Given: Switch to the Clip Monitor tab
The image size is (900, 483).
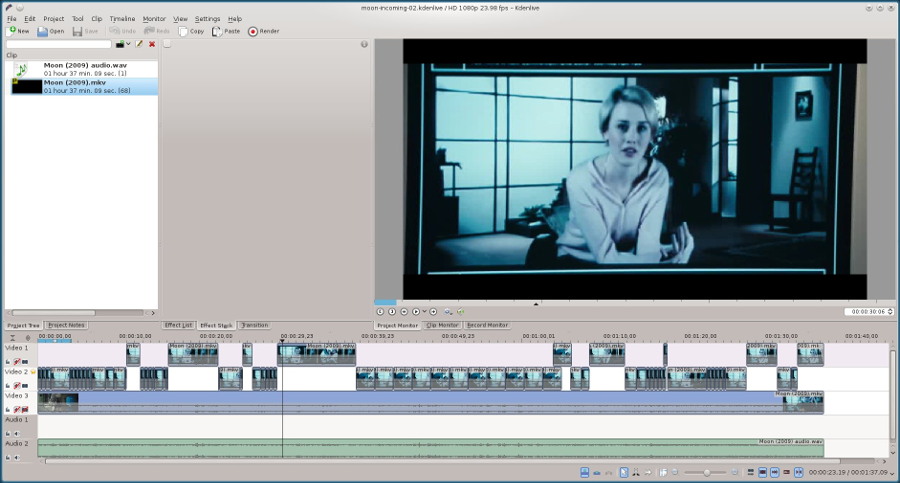Looking at the screenshot, I should point(442,325).
